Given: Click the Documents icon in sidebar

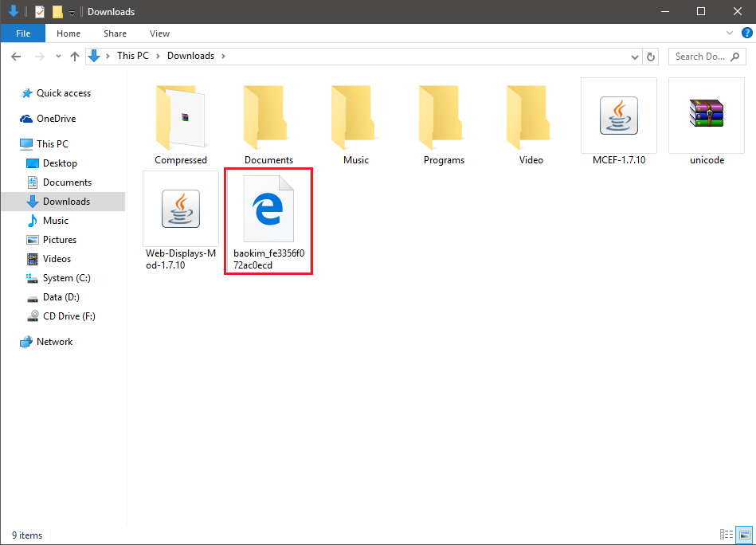Looking at the screenshot, I should 33,182.
